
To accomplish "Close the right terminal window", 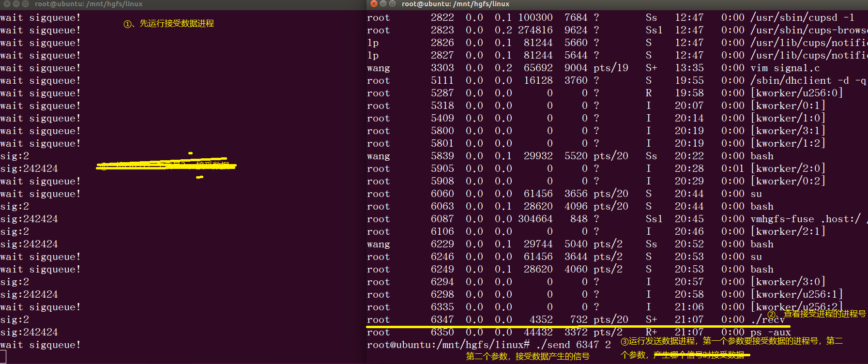I will [374, 3].
